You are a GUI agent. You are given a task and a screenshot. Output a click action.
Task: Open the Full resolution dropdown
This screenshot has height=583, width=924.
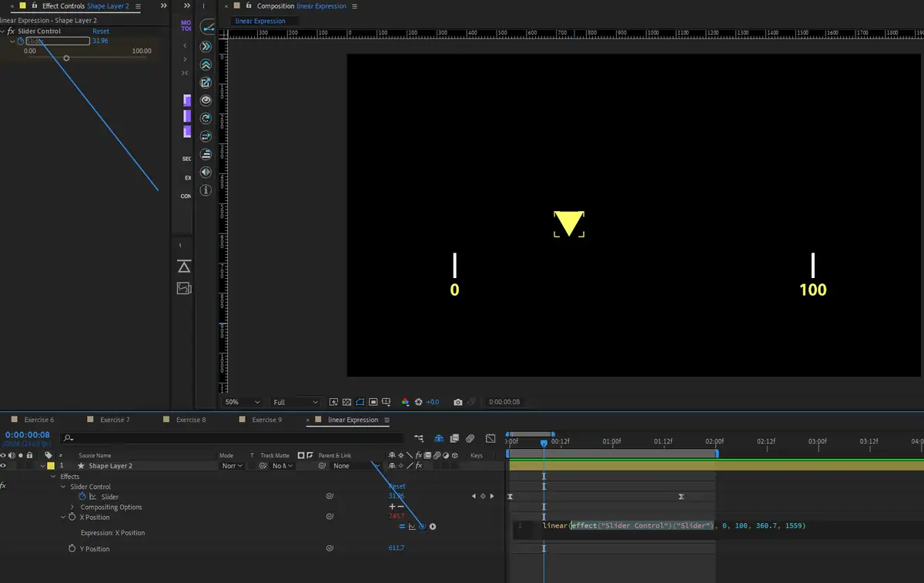click(296, 402)
